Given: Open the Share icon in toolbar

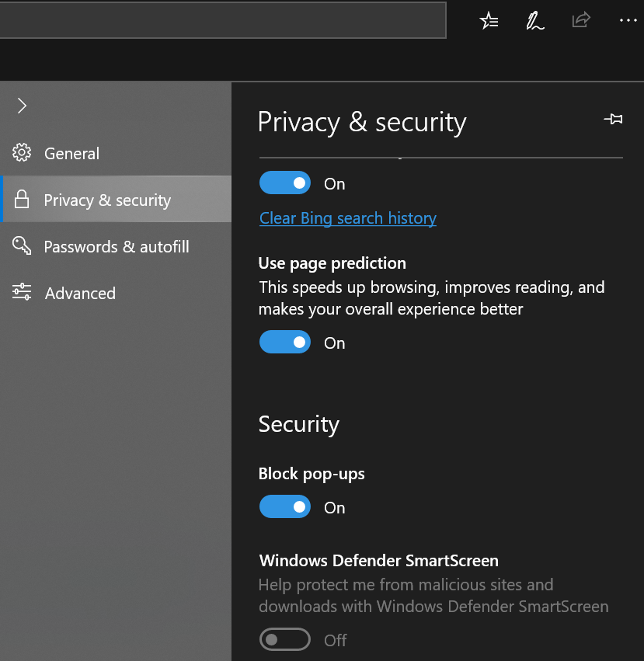Looking at the screenshot, I should point(581,20).
